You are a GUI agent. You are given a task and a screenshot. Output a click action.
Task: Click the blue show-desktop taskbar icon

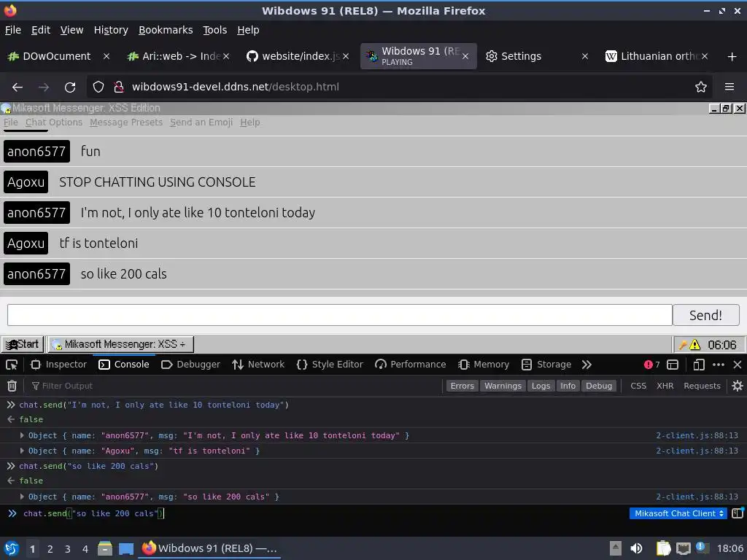pos(126,548)
